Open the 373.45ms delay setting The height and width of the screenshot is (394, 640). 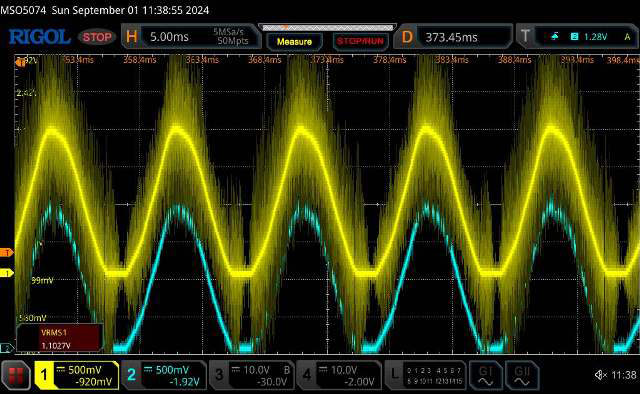tap(451, 38)
